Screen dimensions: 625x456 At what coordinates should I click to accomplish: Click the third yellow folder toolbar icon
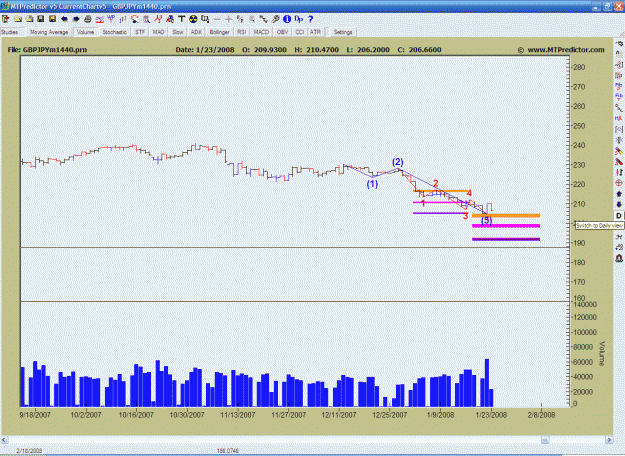[x=29, y=19]
